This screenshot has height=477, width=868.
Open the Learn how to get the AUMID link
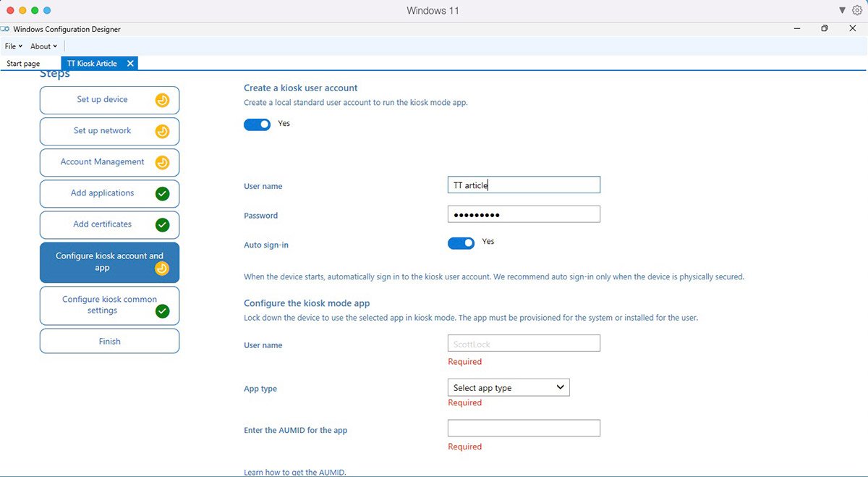294,471
